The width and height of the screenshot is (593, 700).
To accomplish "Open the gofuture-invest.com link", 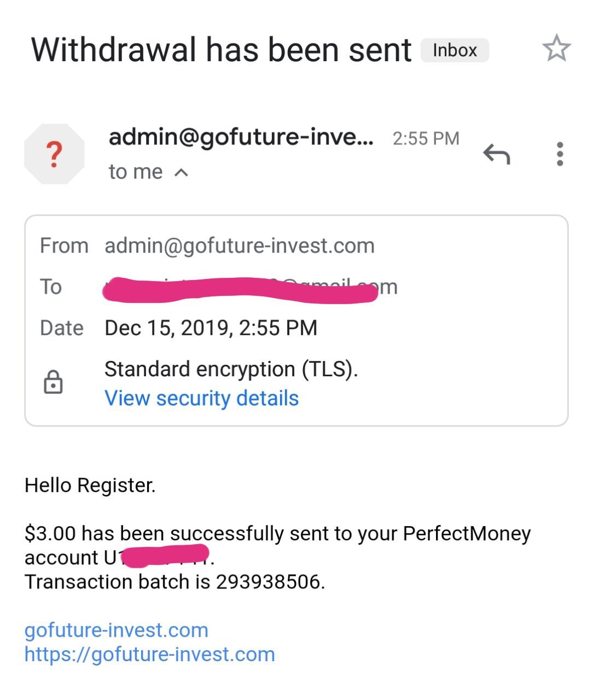I will [116, 630].
